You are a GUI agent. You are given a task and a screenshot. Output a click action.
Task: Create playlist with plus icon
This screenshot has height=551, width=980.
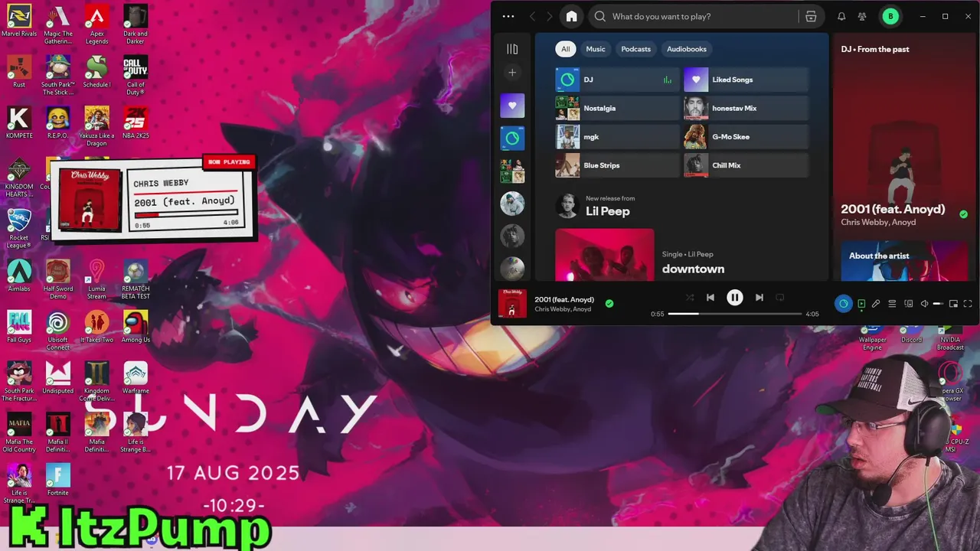(512, 73)
